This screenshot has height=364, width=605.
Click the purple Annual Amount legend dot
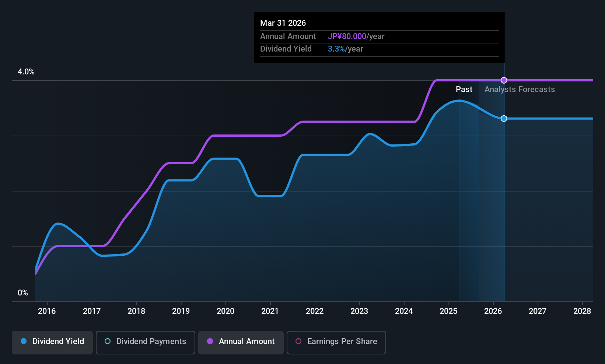(x=210, y=341)
